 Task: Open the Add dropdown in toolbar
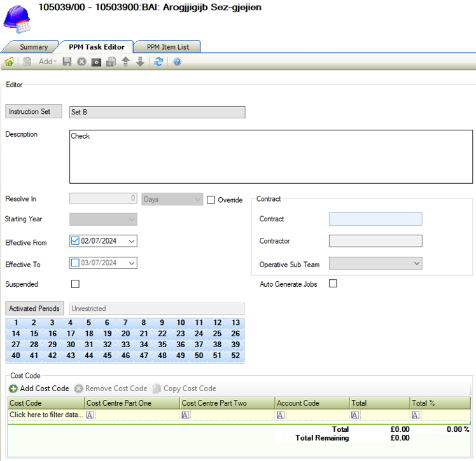(x=48, y=62)
